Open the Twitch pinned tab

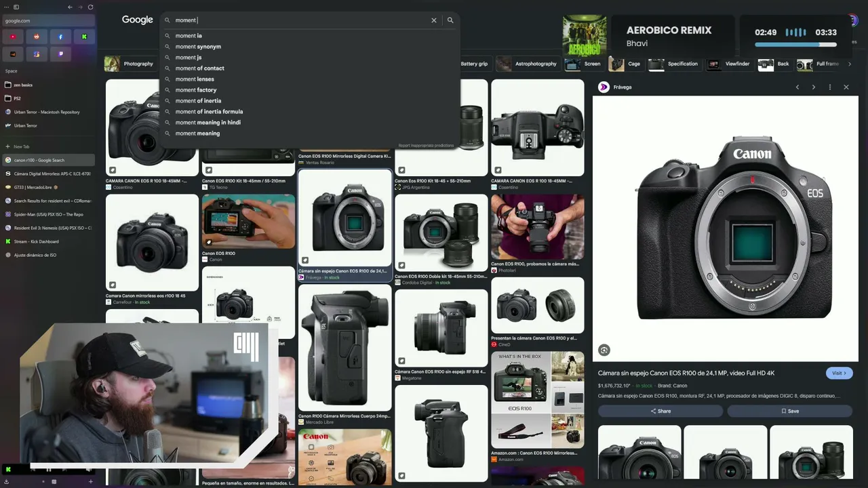(60, 54)
